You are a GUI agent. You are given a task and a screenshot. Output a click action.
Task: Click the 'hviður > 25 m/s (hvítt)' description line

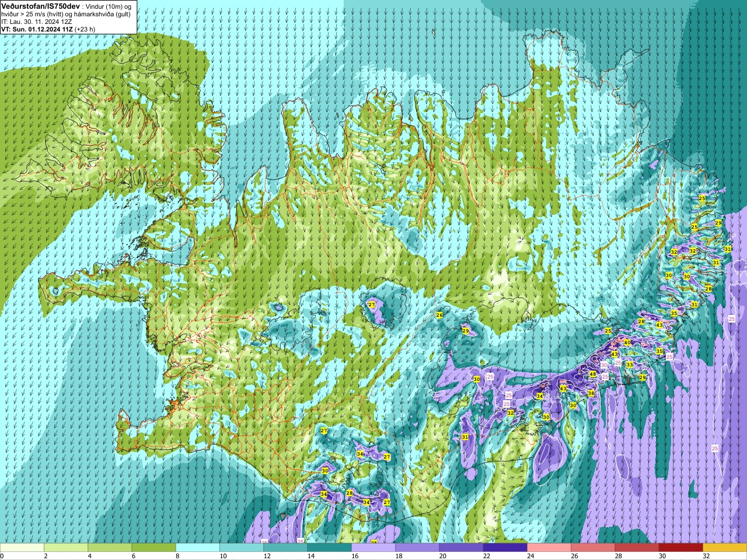[34, 13]
